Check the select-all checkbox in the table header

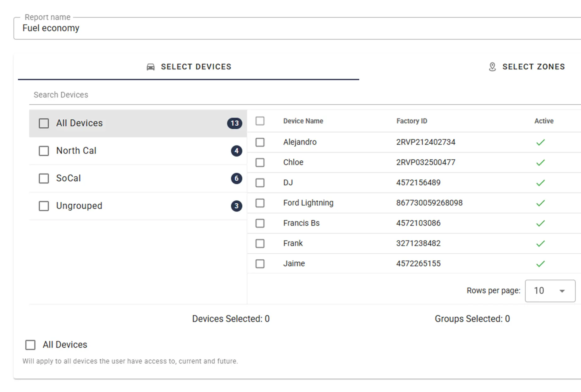click(x=260, y=121)
